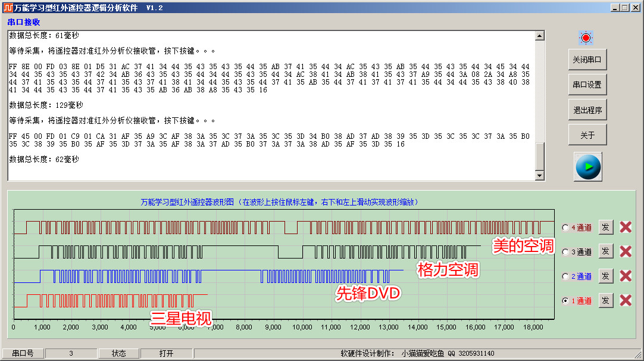This screenshot has width=644, height=361.
Task: Click the application icon in title bar
Action: 8,8
